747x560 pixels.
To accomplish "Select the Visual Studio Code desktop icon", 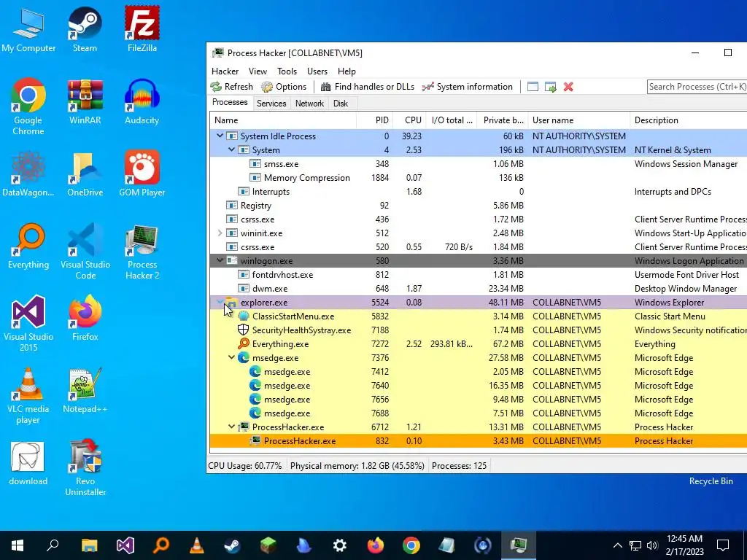I will [85, 252].
